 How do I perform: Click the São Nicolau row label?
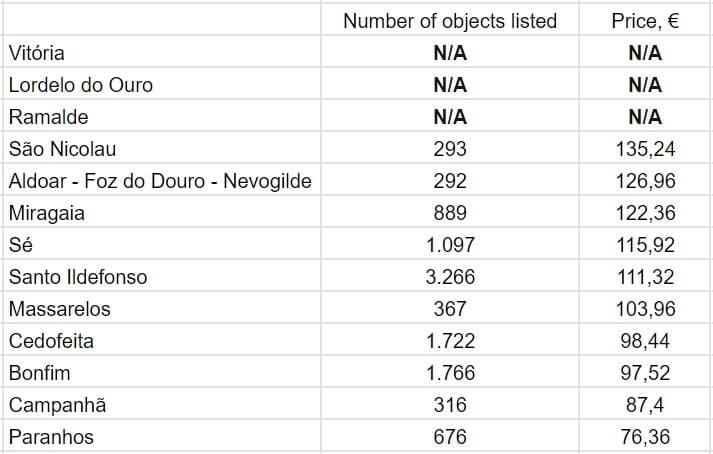pos(63,149)
